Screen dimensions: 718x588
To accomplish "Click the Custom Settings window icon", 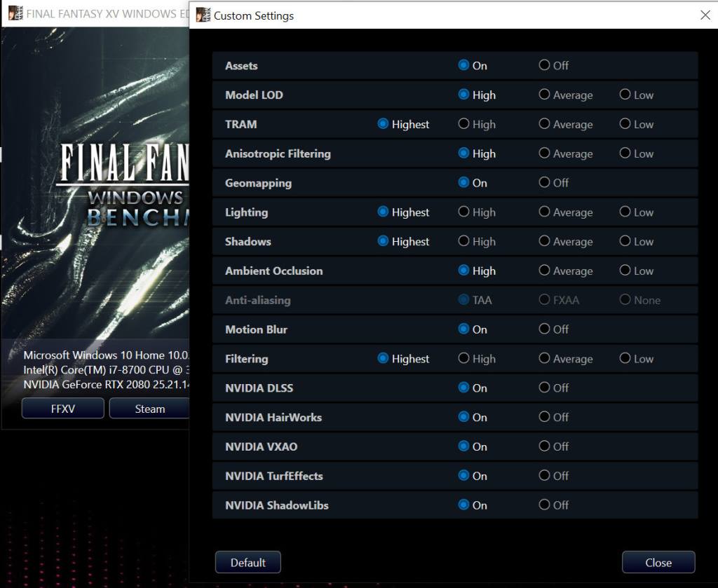I will point(203,15).
